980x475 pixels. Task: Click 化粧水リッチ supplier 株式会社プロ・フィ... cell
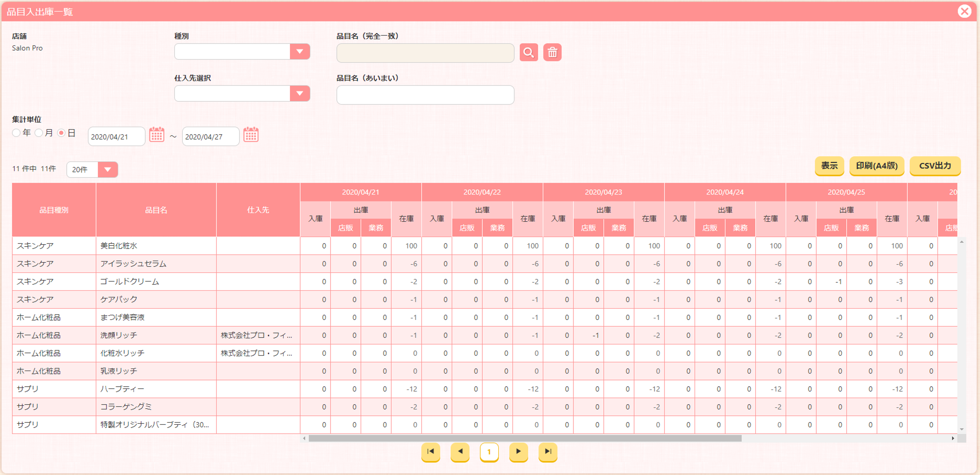click(x=258, y=353)
